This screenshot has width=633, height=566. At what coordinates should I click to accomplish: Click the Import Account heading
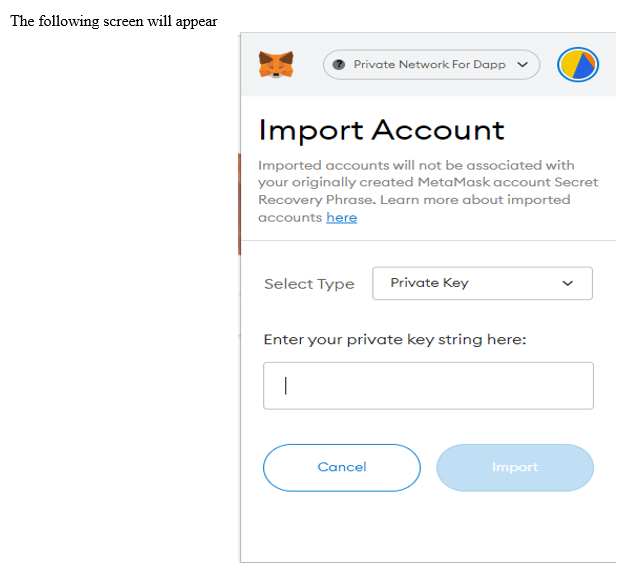(x=381, y=130)
